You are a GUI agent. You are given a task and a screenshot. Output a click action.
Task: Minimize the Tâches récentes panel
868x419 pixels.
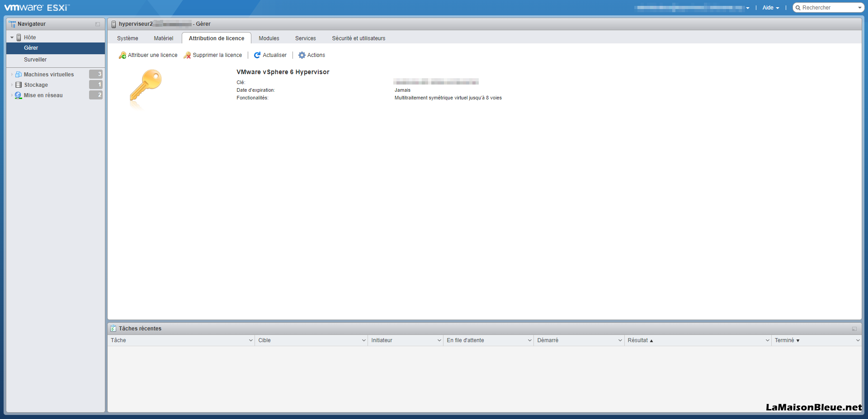pos(854,329)
